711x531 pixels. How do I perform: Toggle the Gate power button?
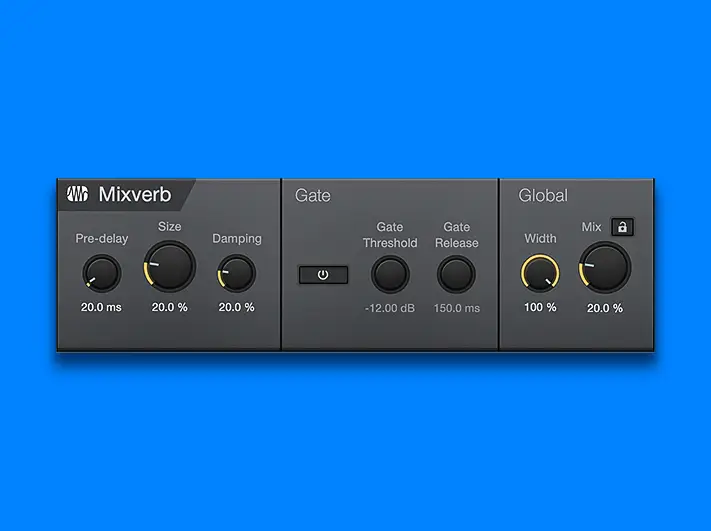click(x=323, y=275)
